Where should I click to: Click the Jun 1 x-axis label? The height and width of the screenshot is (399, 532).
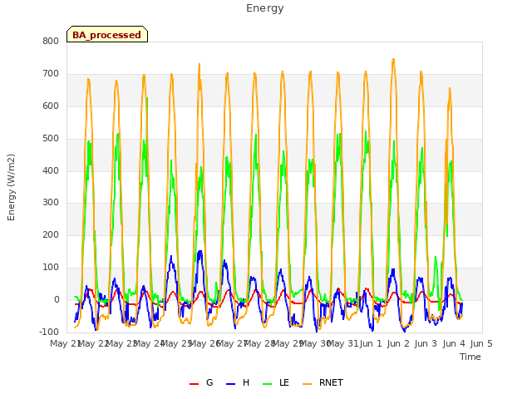click(x=371, y=343)
